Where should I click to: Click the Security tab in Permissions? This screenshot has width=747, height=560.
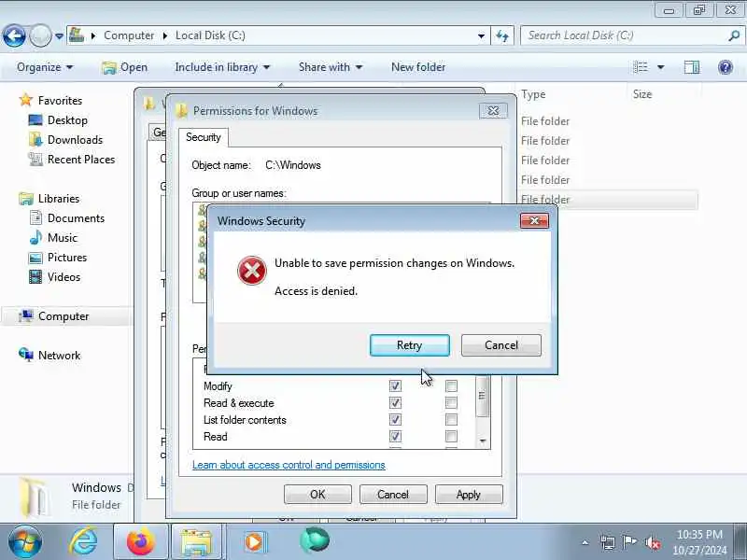point(204,137)
